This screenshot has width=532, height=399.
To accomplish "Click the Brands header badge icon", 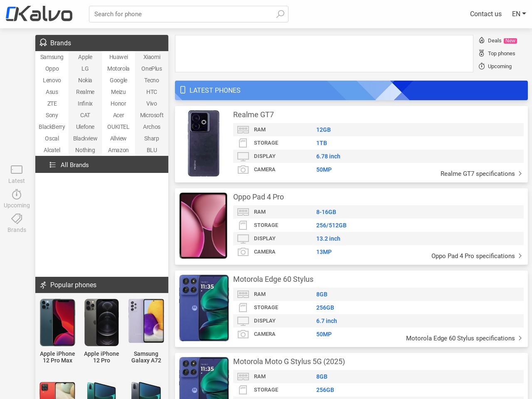I will coord(43,43).
